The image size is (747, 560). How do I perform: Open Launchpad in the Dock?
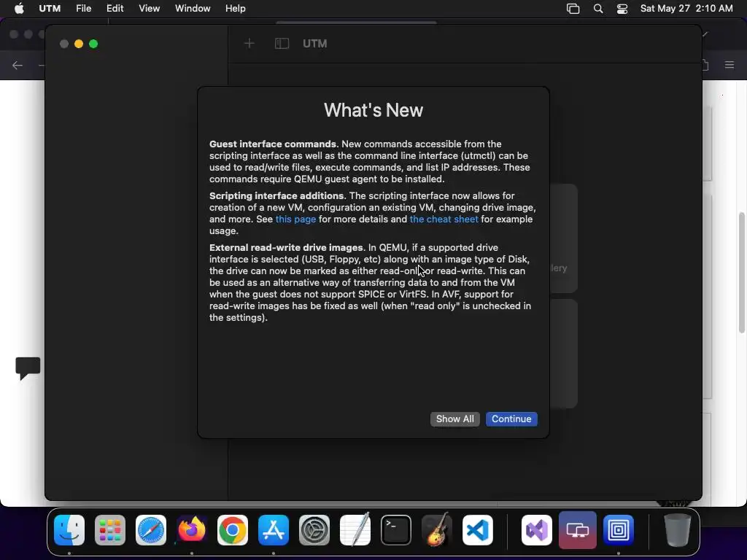(110, 530)
